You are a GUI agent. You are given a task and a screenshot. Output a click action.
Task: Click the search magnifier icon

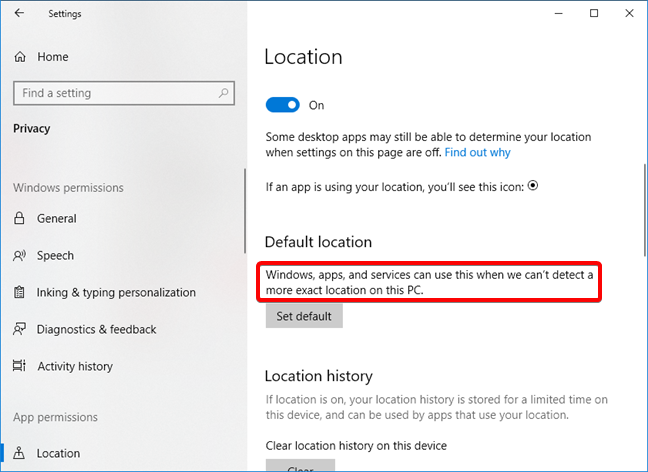click(x=224, y=93)
